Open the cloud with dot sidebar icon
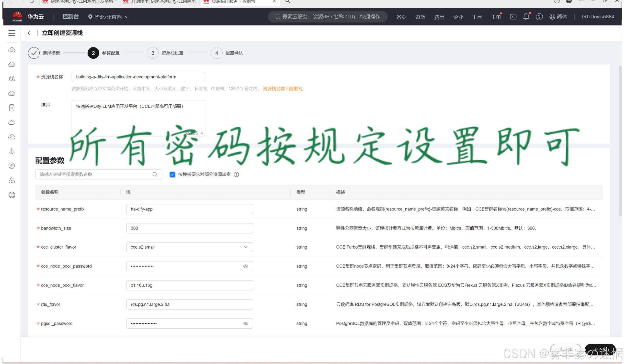This screenshot has height=364, width=625. (12, 137)
